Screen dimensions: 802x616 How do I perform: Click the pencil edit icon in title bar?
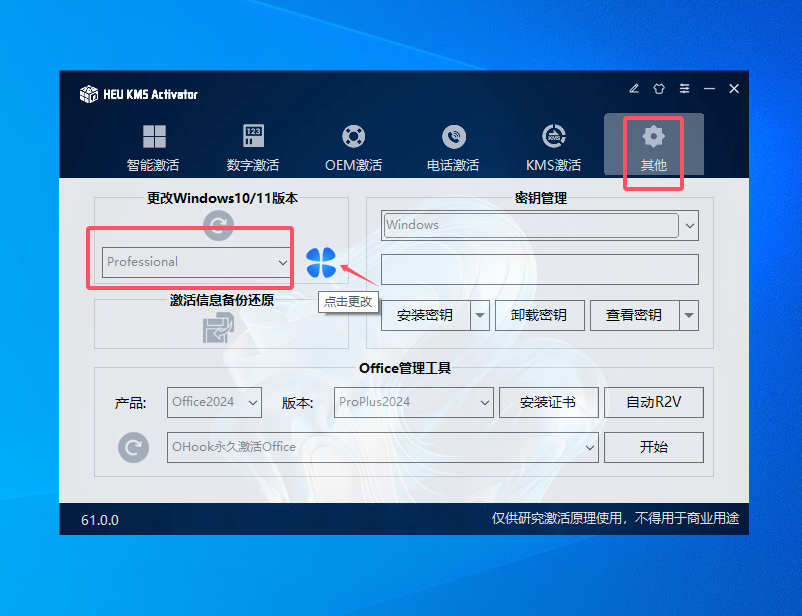634,89
